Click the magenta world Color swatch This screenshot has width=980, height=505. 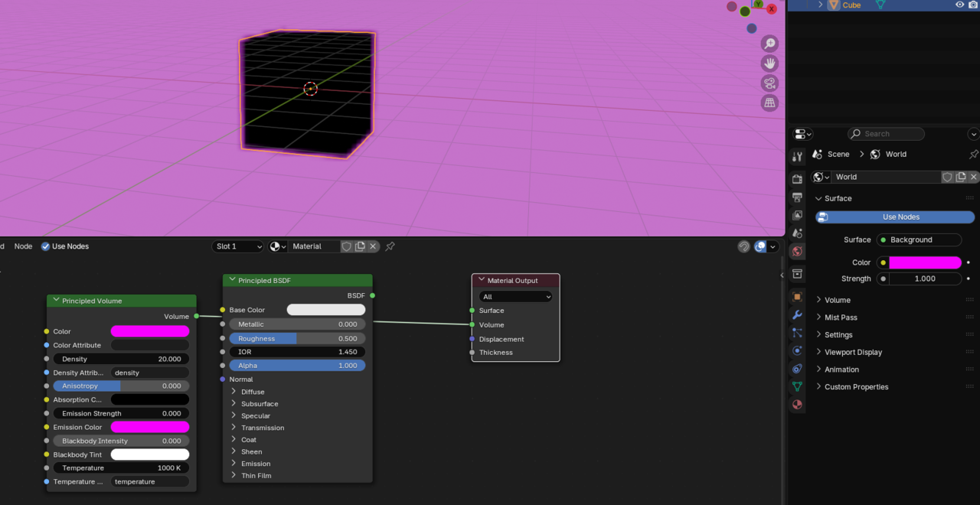pos(924,262)
